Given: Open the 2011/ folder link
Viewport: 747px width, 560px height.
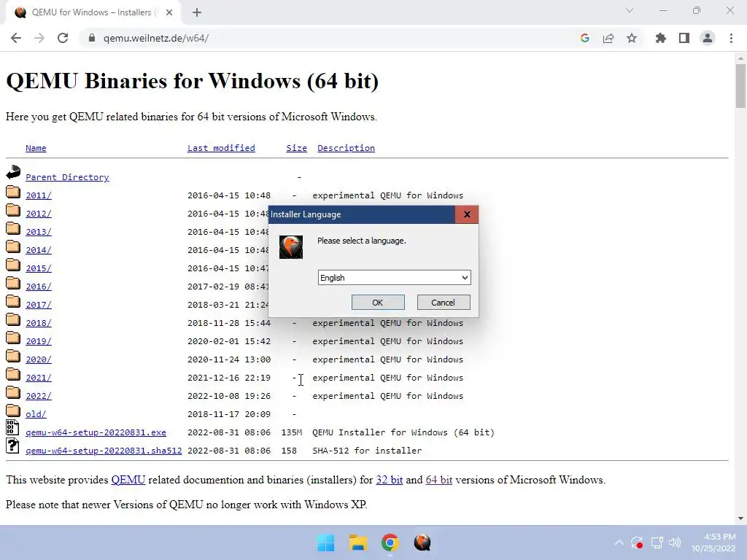Looking at the screenshot, I should [39, 195].
